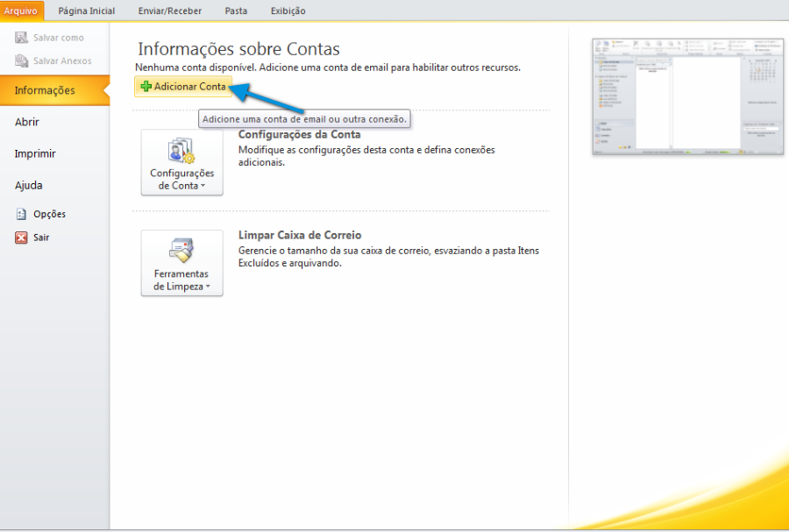Click the Outlook window preview thumbnail
789x532 pixels.
[x=686, y=96]
